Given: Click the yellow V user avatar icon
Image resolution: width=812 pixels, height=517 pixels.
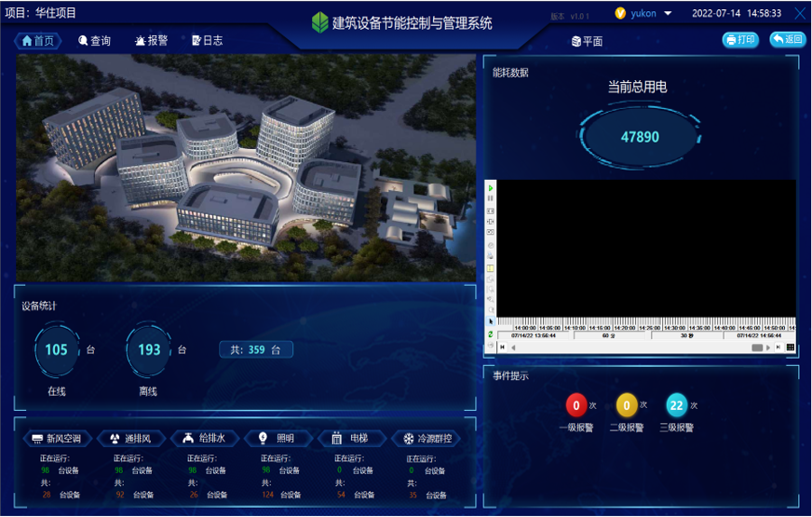Looking at the screenshot, I should (x=620, y=13).
